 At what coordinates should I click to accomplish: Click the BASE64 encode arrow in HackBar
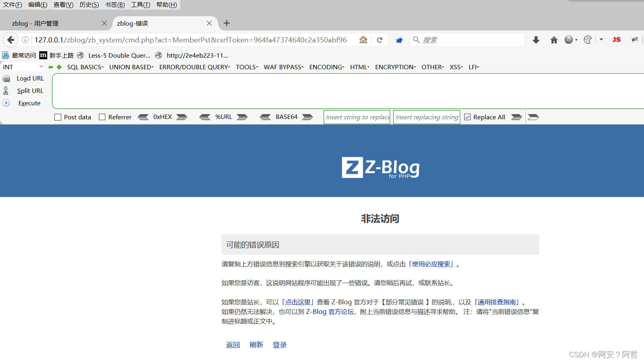[x=307, y=117]
